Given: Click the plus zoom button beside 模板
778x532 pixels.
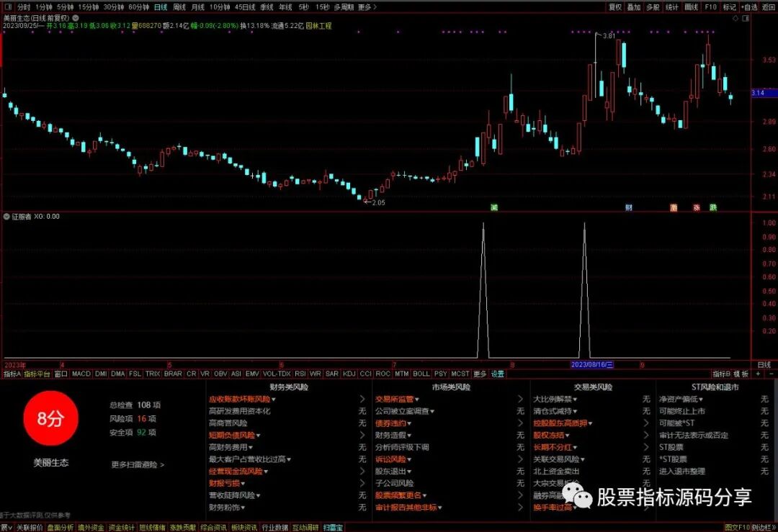Looking at the screenshot, I should pos(758,374).
